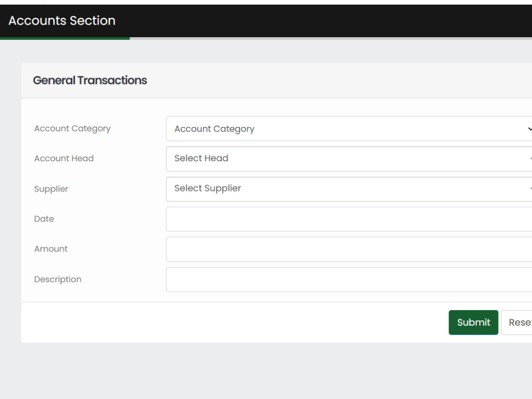The image size is (532, 399).
Task: Focus the Amount input field
Action: point(349,250)
